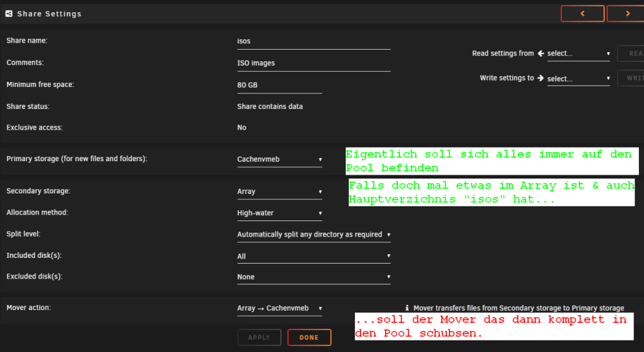Open Mover action dropdown

point(279,308)
